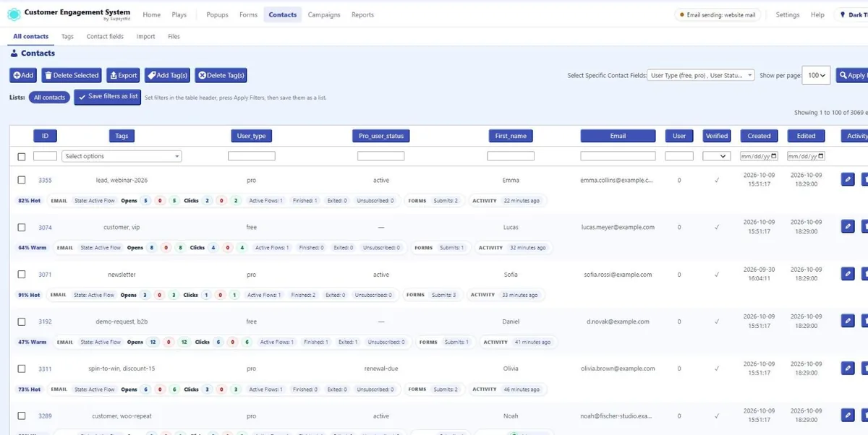Screen dimensions: 868x435
Task: Go to the Home menu item
Action: (151, 14)
